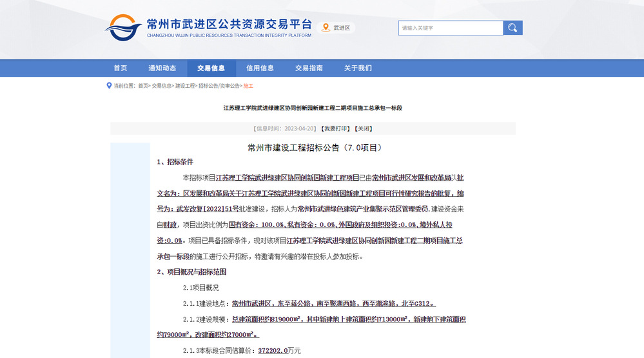Click the underlined 武发改复[2022]51号 approval number
This screenshot has width=644, height=358.
208,209
